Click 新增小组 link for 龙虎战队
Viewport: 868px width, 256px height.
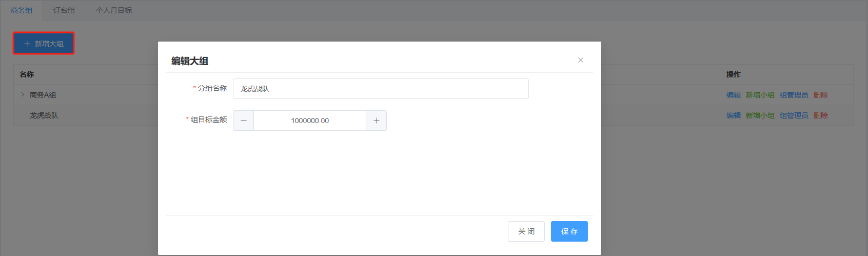(760, 115)
